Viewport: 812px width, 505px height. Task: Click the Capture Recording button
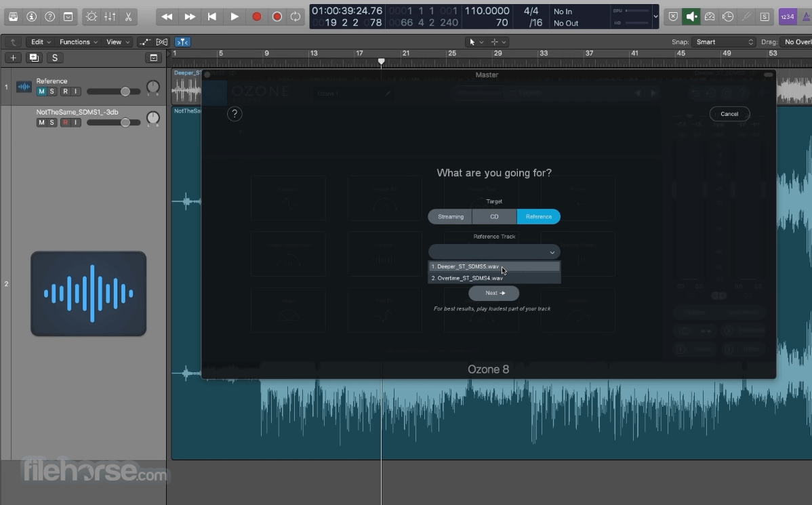click(277, 16)
